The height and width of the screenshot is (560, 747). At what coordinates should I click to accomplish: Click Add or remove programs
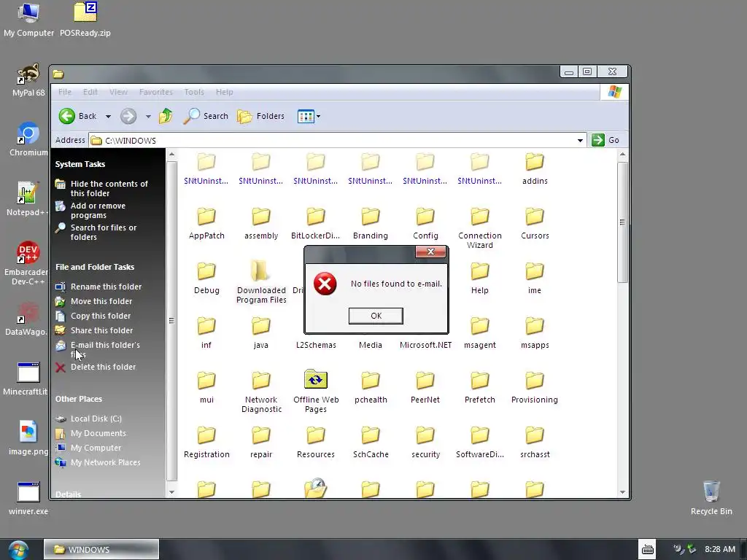(x=98, y=210)
